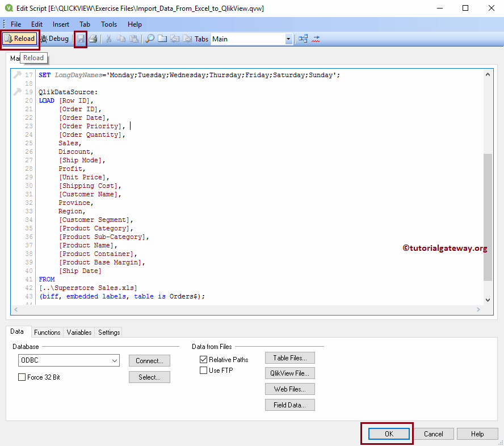Paste from clipboard using the Paste icon
This screenshot has width=504, height=446.
pos(133,39)
